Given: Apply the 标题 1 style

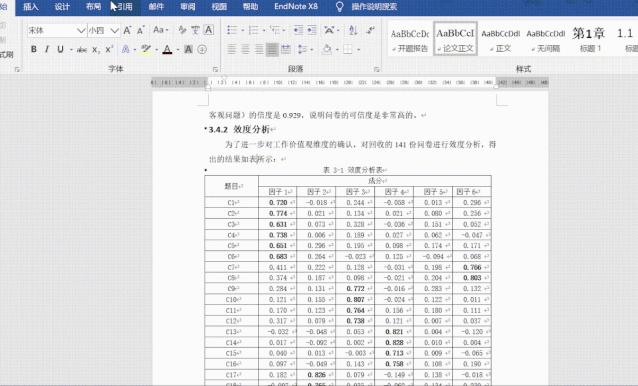Looking at the screenshot, I should coord(590,39).
